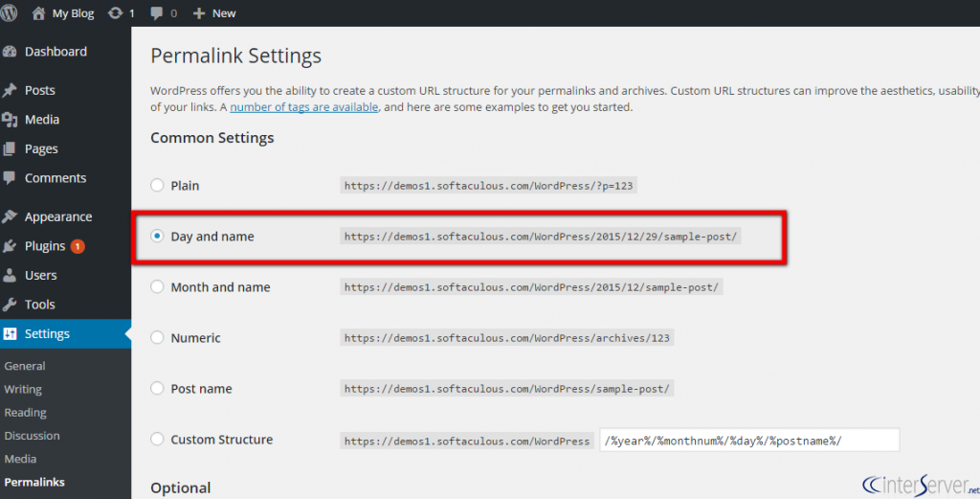Open the Media settings submenu
The width and height of the screenshot is (980, 499).
(20, 459)
